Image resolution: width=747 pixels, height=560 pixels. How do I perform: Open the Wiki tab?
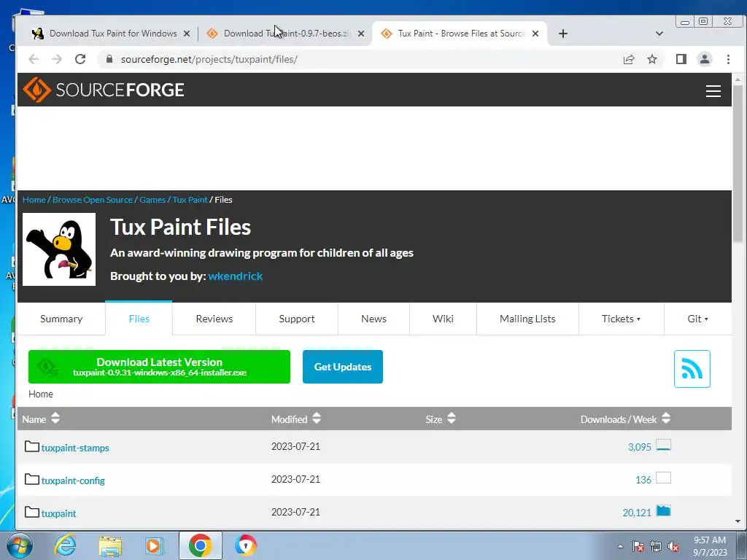(x=443, y=319)
